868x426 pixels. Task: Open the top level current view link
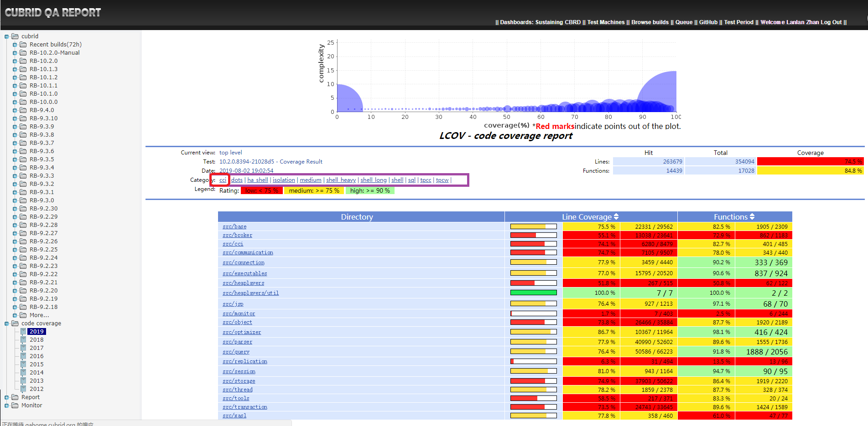point(231,153)
